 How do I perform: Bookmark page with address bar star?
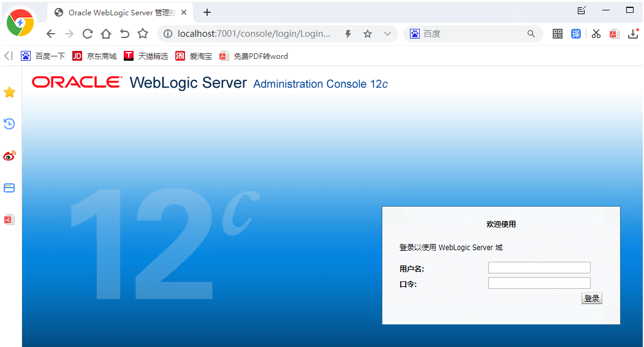point(368,34)
